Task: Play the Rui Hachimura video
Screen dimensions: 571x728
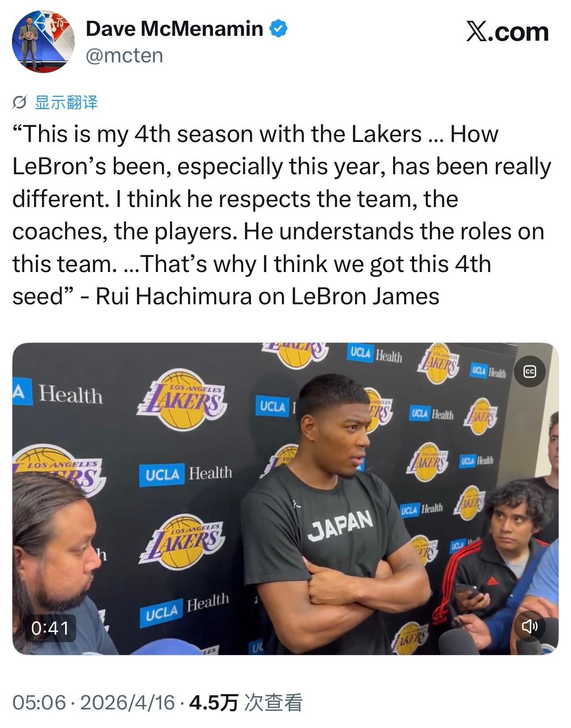Action: tap(285, 499)
